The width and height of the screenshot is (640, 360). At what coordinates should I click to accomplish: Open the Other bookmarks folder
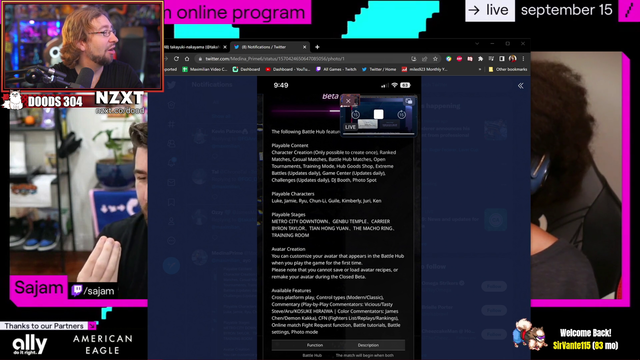click(x=508, y=69)
